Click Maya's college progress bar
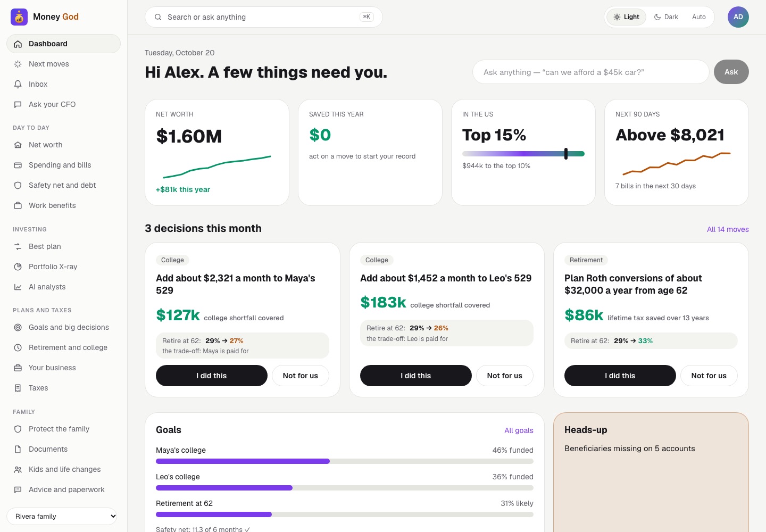The image size is (766, 532). pos(345,461)
